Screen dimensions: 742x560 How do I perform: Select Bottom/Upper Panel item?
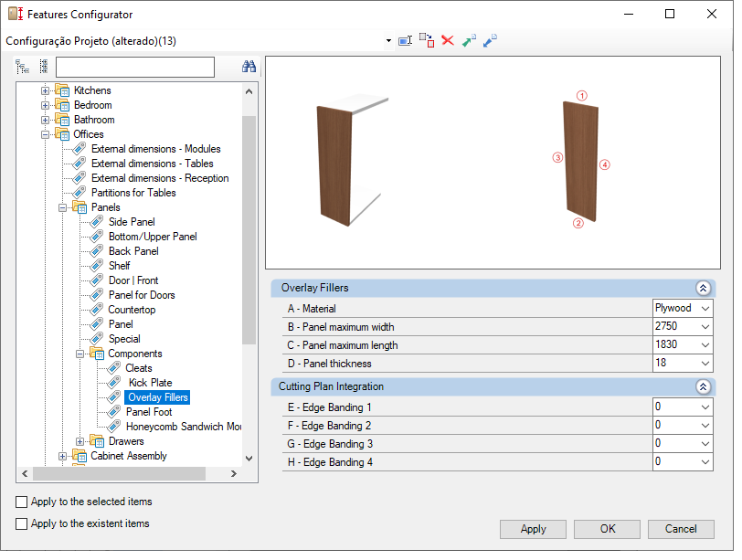153,237
